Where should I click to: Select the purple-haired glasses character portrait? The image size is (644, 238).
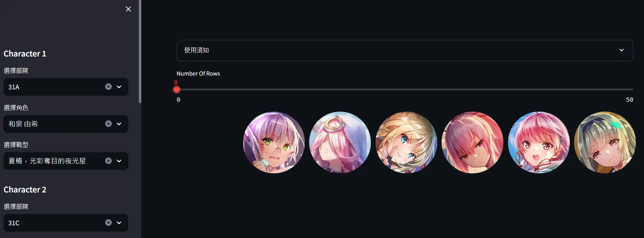tap(274, 143)
